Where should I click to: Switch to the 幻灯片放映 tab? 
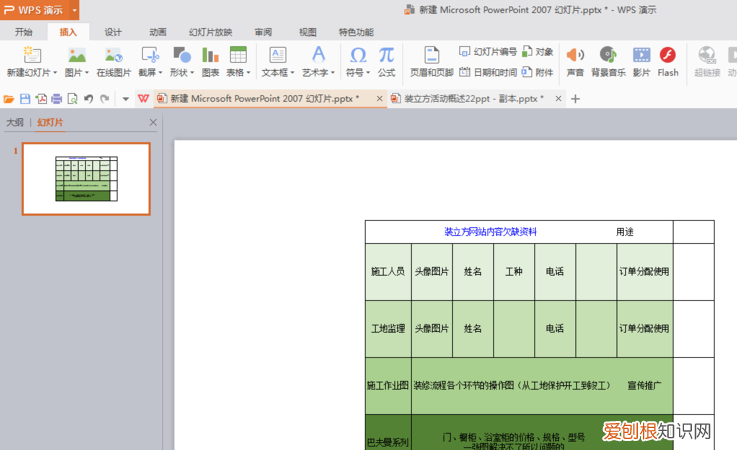[211, 32]
